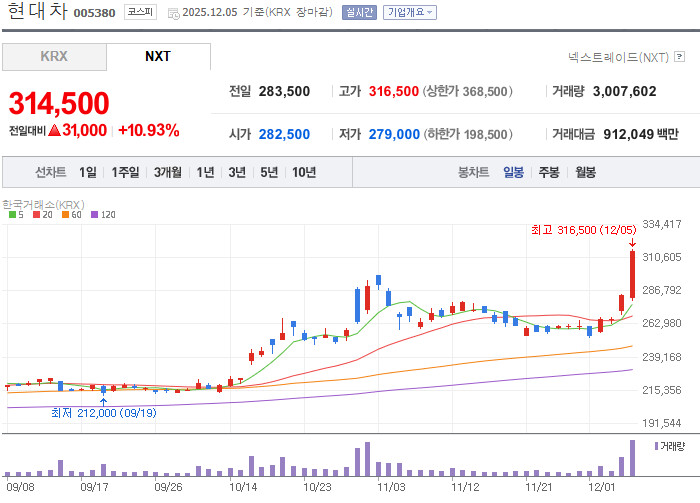
Task: Click the 최고 316,500 high marker on chart
Action: (583, 230)
